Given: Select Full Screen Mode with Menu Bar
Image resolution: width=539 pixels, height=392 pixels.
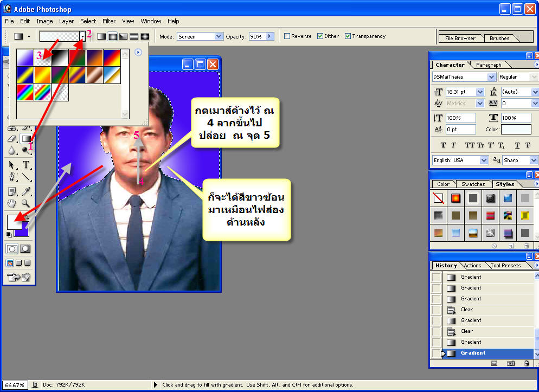Looking at the screenshot, I should click(x=19, y=263).
